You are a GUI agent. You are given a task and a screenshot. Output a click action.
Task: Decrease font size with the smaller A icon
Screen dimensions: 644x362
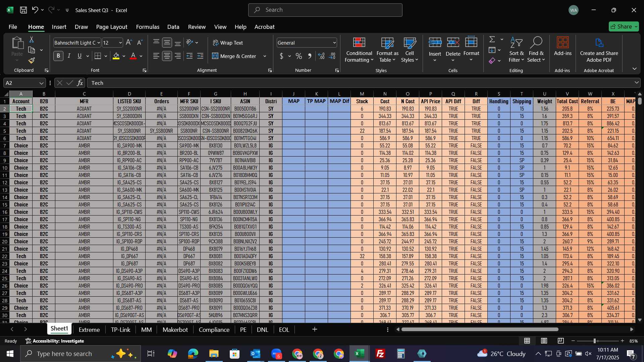[x=140, y=43]
